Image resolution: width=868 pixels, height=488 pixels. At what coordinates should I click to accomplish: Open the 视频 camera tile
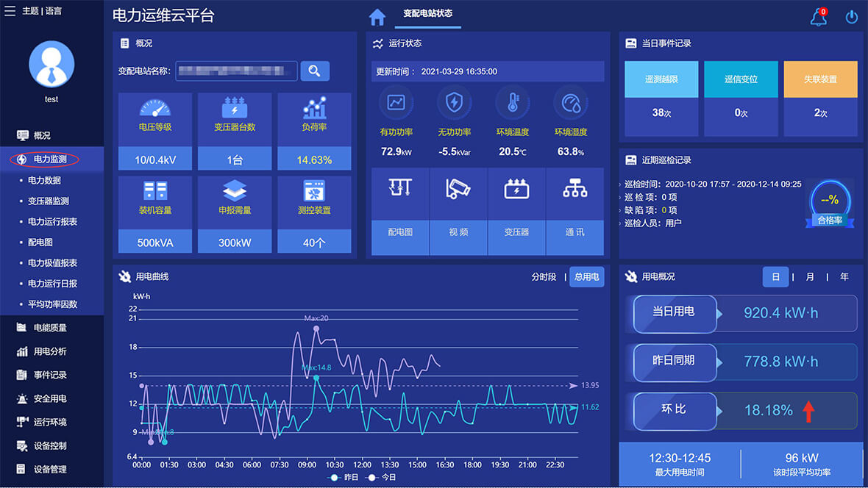tap(458, 211)
